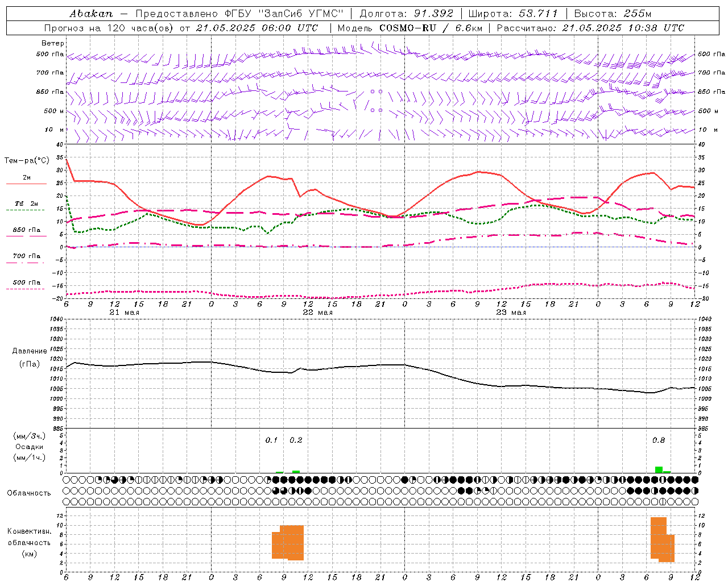The image size is (728, 582).
Task: Click the 'Тем-ра(°C)' temperature panel label
Action: [27, 161]
